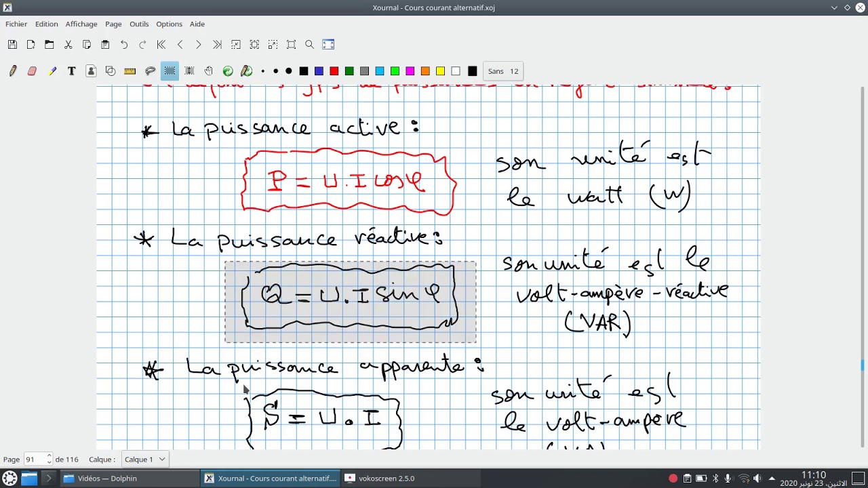
Task: Zoom in on the page
Action: click(273, 45)
